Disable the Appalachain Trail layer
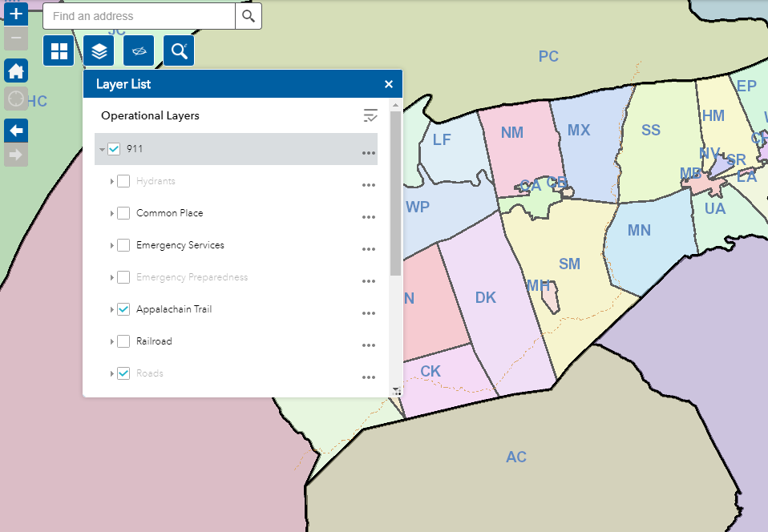The width and height of the screenshot is (768, 532). coord(123,309)
